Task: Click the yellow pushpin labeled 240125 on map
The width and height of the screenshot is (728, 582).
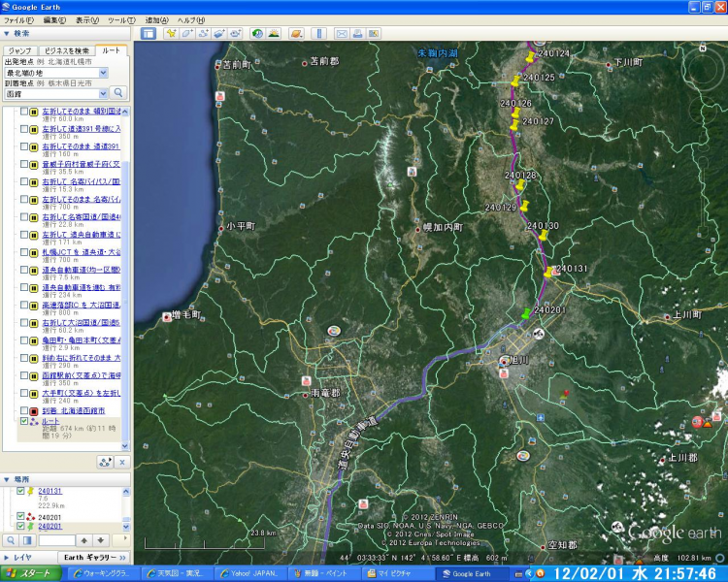Action: [514, 81]
